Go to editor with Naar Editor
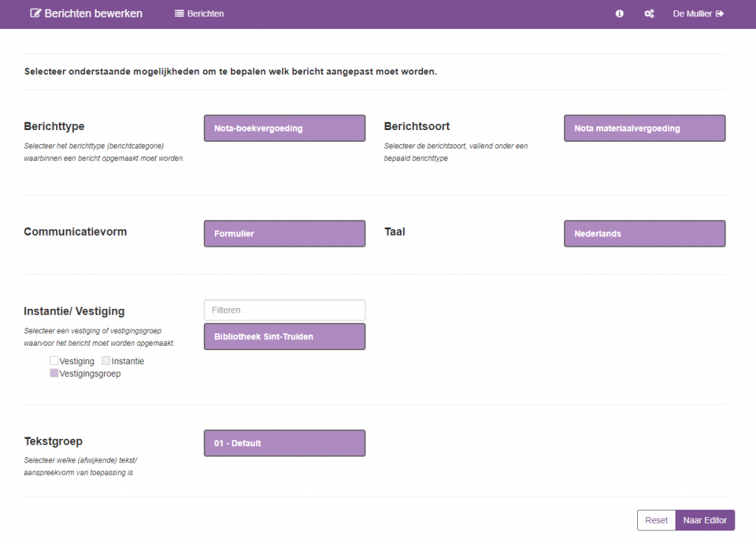The height and width of the screenshot is (543, 756). pos(704,520)
